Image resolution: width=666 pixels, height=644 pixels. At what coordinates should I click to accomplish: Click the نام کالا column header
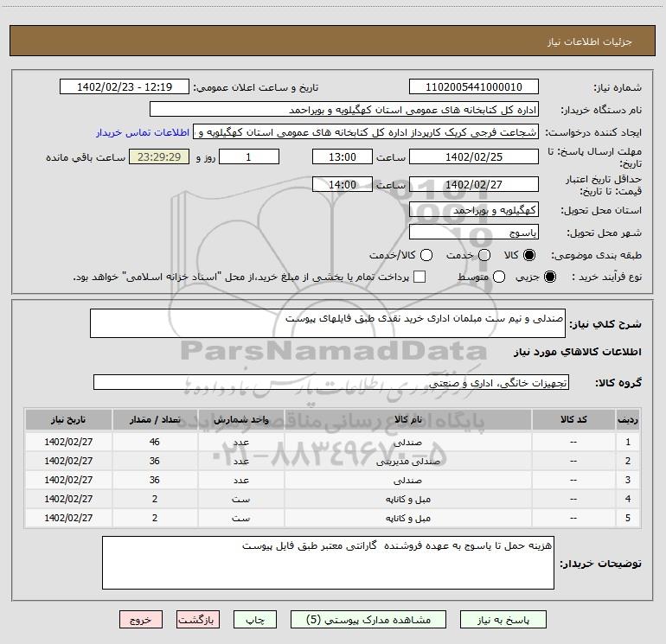(407, 420)
